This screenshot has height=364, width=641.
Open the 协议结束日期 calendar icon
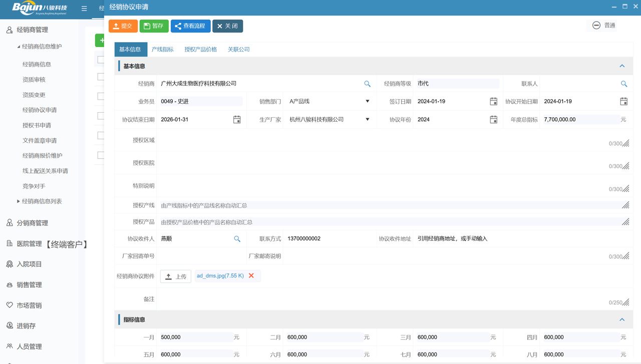coord(237,120)
